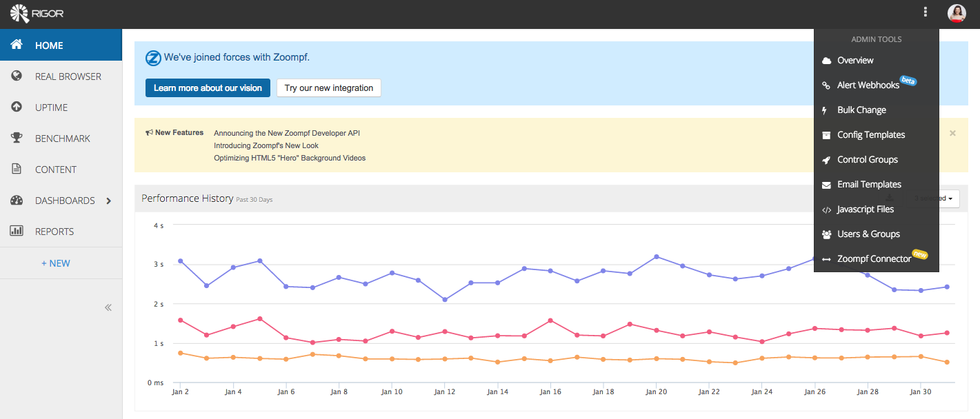Click the pink line data point at Jan 16
Viewport: 980px width, 419px height.
[x=550, y=320]
